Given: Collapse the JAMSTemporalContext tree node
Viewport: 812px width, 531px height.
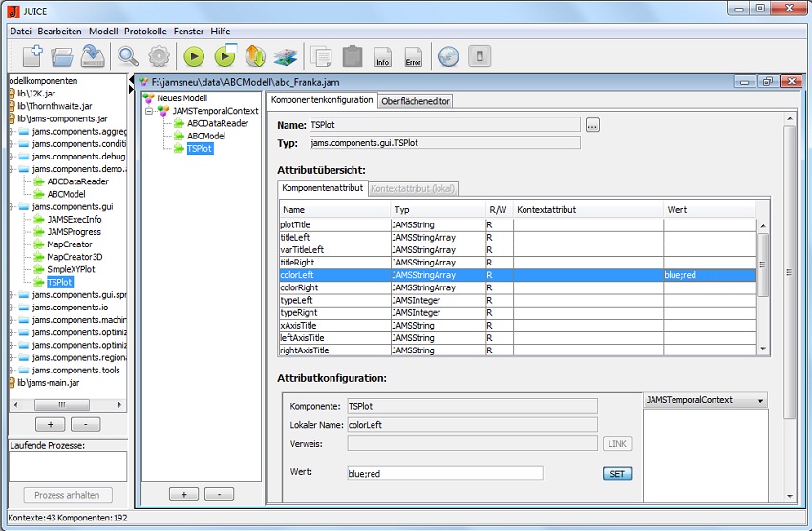Looking at the screenshot, I should [150, 111].
